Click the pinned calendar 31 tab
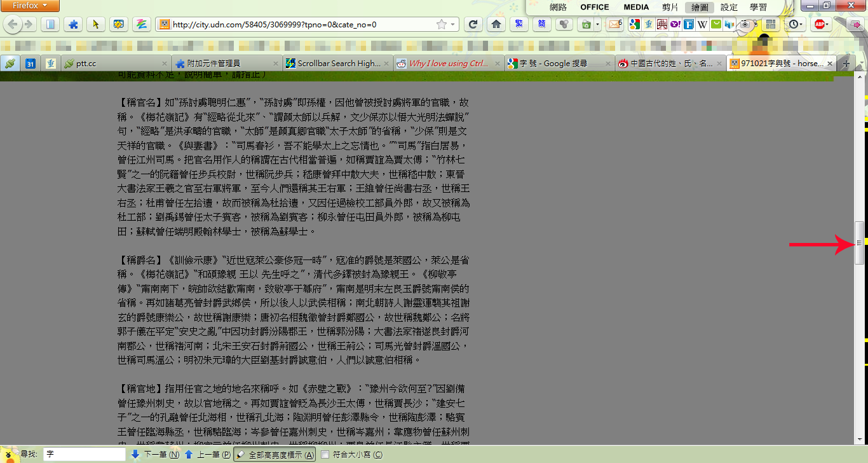The image size is (868, 463). pos(30,64)
